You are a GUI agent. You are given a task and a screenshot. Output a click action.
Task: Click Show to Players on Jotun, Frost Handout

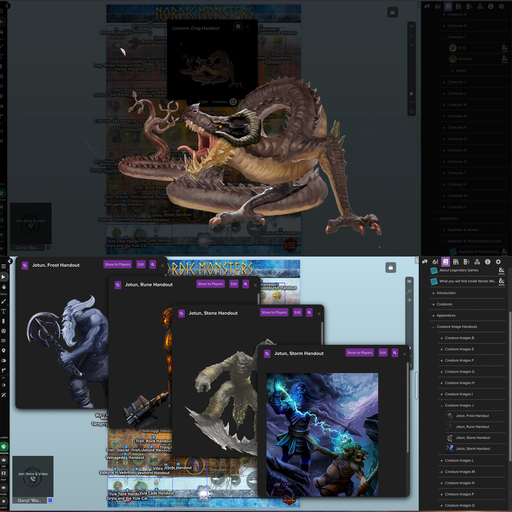coord(118,265)
